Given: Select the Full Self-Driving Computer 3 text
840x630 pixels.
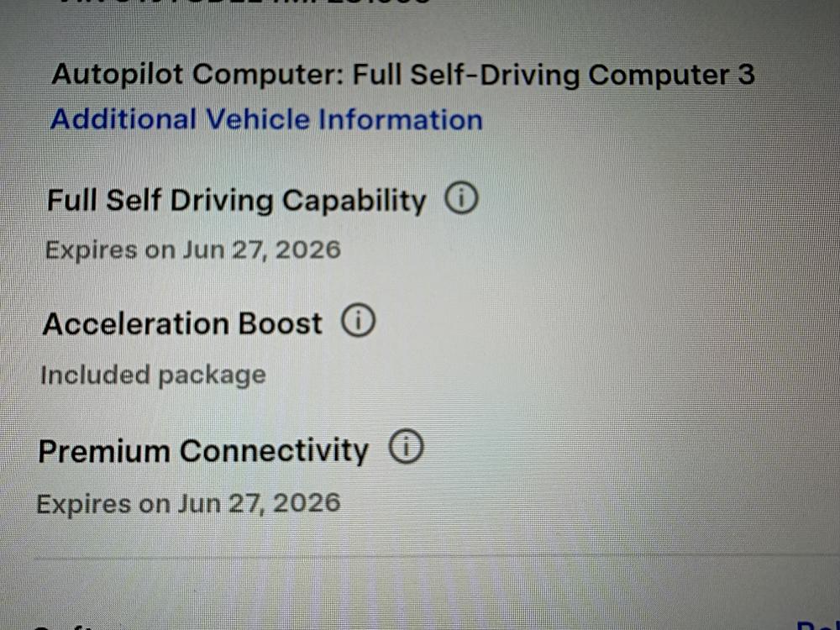Looking at the screenshot, I should tap(553, 75).
